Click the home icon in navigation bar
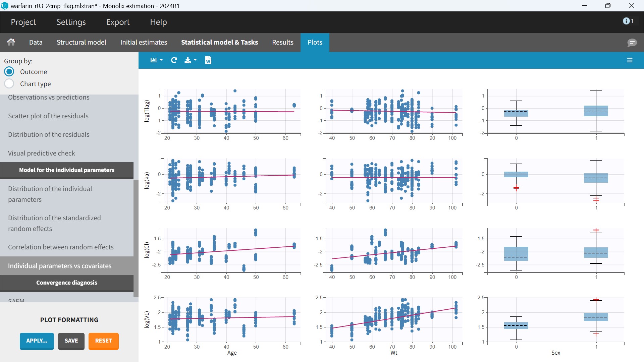644x362 pixels. tap(11, 42)
